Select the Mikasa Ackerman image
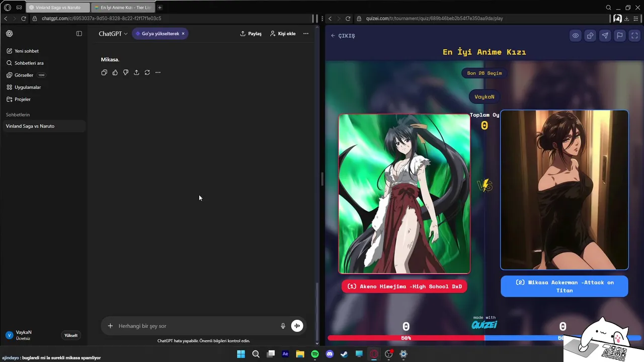The height and width of the screenshot is (362, 644). [x=565, y=190]
